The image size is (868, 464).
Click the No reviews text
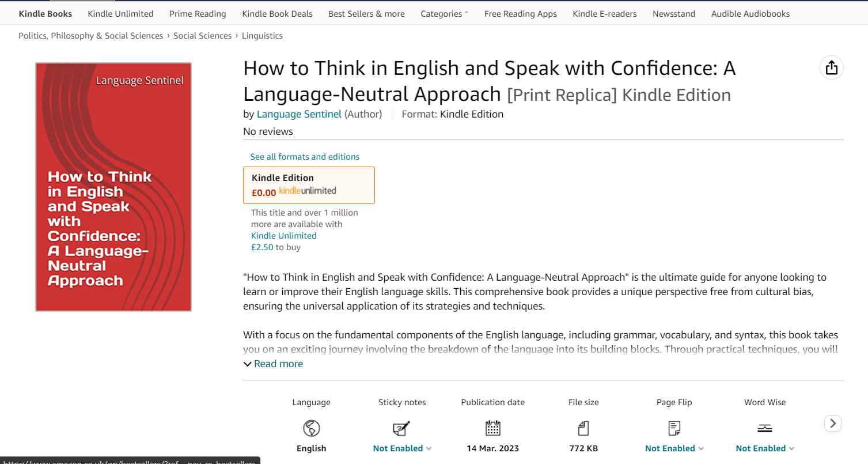tap(268, 131)
